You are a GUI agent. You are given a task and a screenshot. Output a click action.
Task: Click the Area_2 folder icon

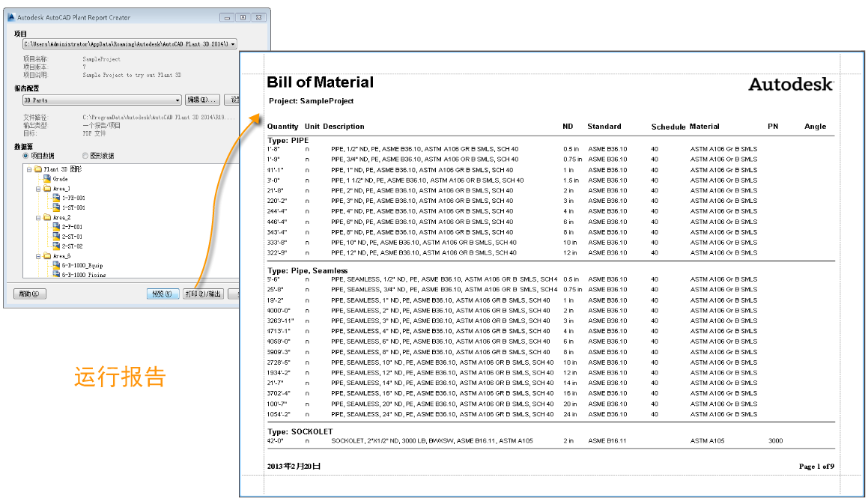coord(47,218)
